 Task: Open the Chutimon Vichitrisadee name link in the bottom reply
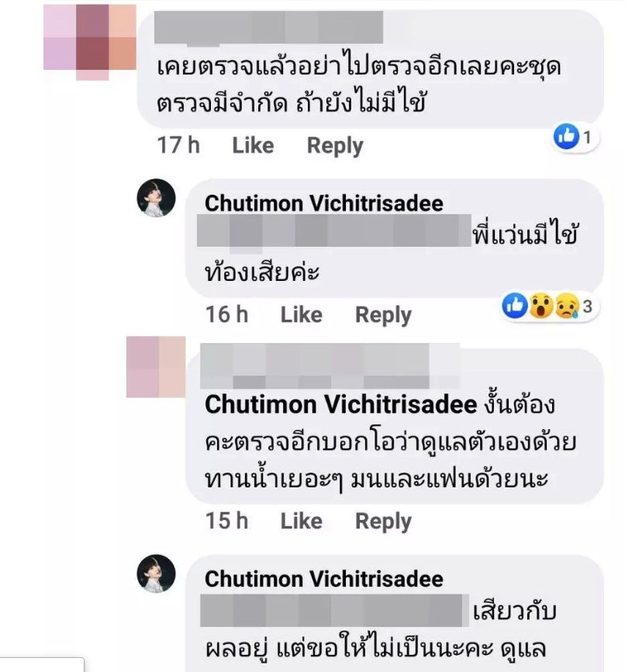(323, 579)
